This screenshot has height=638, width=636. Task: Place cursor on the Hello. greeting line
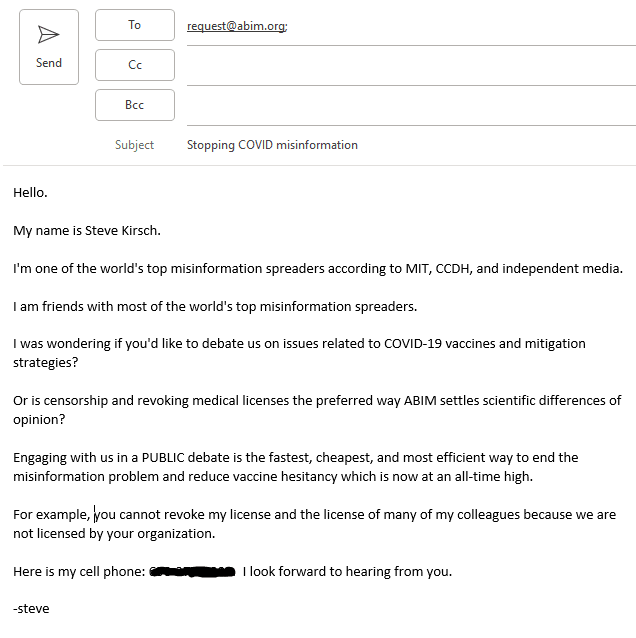tap(30, 192)
